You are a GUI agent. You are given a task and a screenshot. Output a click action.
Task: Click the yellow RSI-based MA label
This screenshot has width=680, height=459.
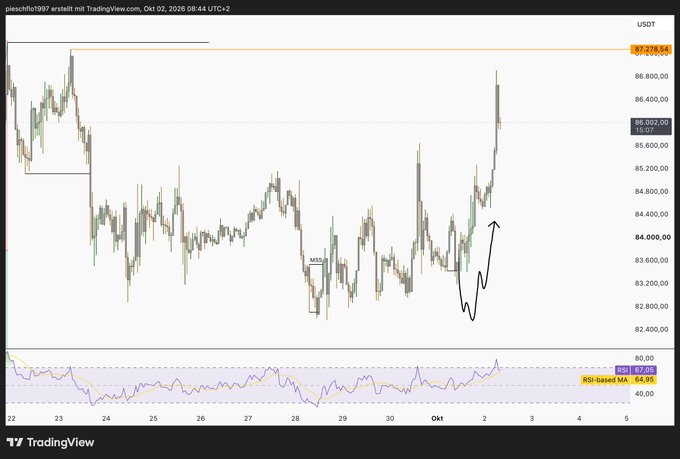pos(605,380)
